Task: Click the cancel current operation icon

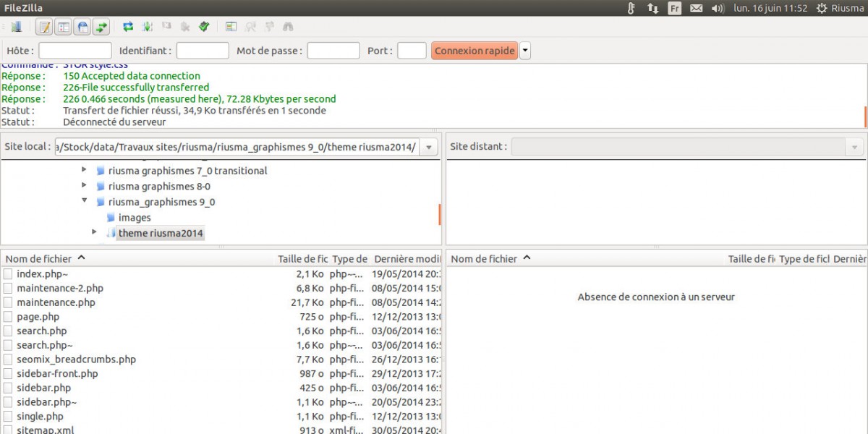Action: 166,27
